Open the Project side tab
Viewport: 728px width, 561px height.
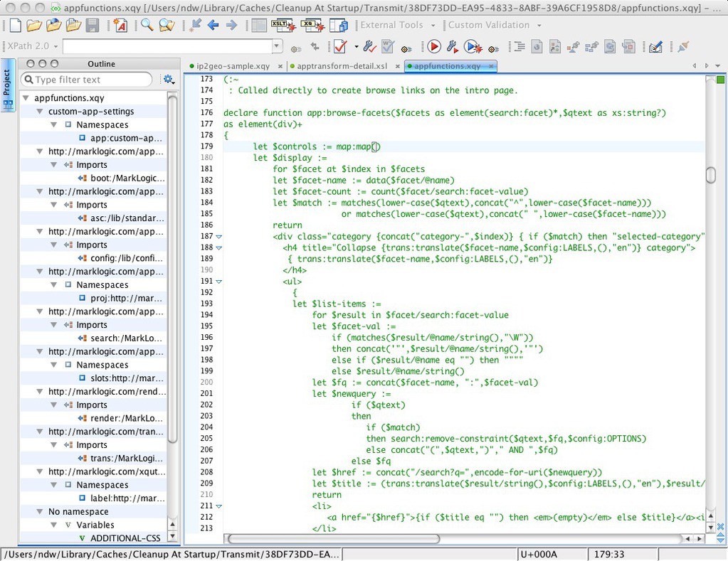tap(7, 85)
